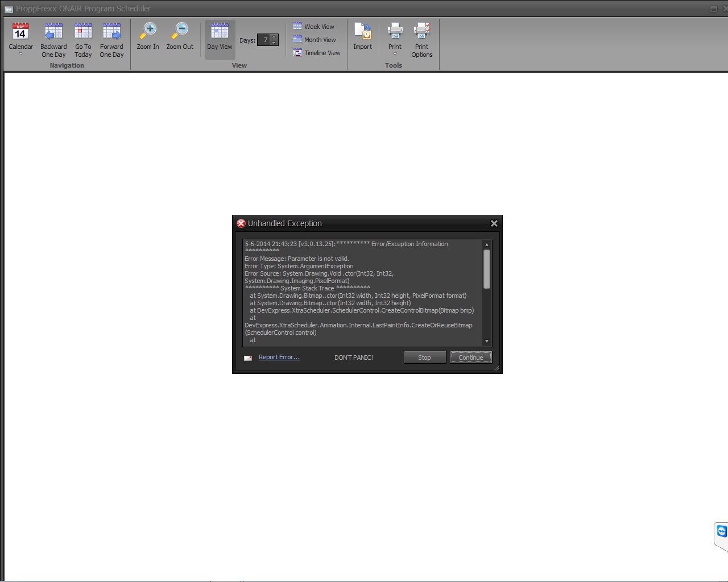
Task: Open the Calendar navigation icon
Action: click(x=20, y=32)
